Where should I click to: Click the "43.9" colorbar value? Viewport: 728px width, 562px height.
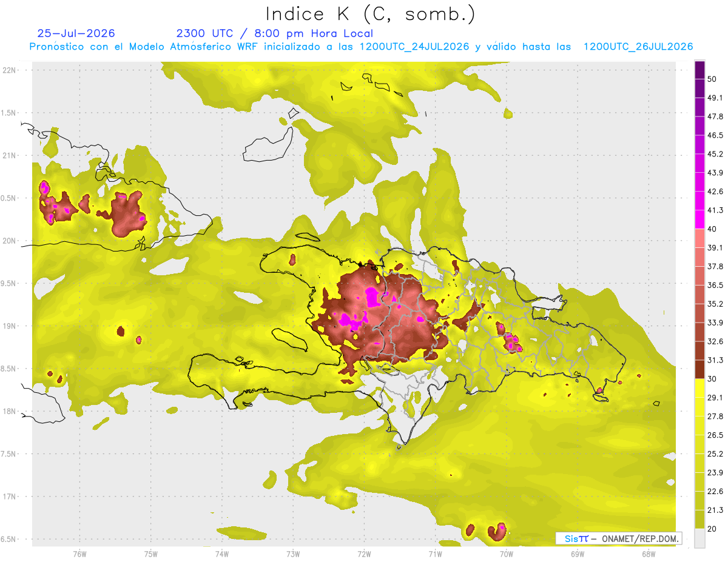(715, 173)
